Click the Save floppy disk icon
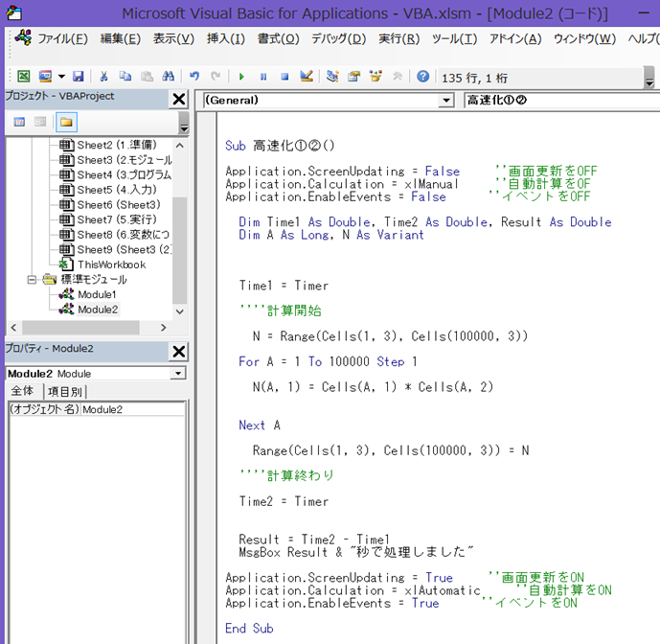The image size is (660, 644). point(79,77)
